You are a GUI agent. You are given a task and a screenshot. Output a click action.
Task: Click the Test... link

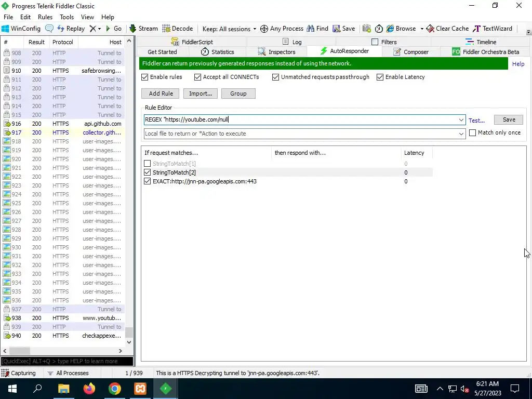click(x=476, y=121)
